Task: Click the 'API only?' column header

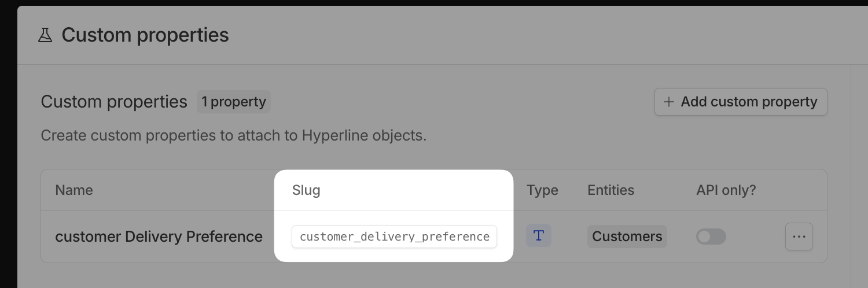Action: click(x=726, y=190)
